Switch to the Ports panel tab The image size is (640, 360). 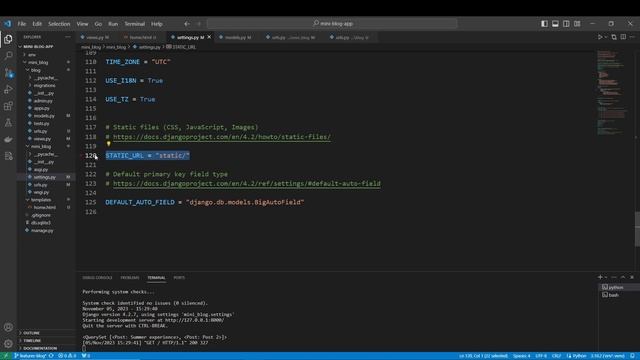click(179, 278)
